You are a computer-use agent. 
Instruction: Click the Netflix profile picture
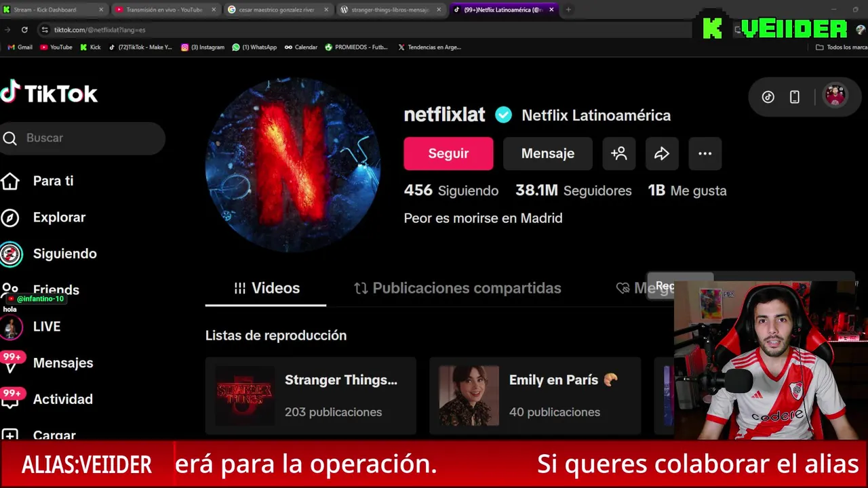point(293,165)
